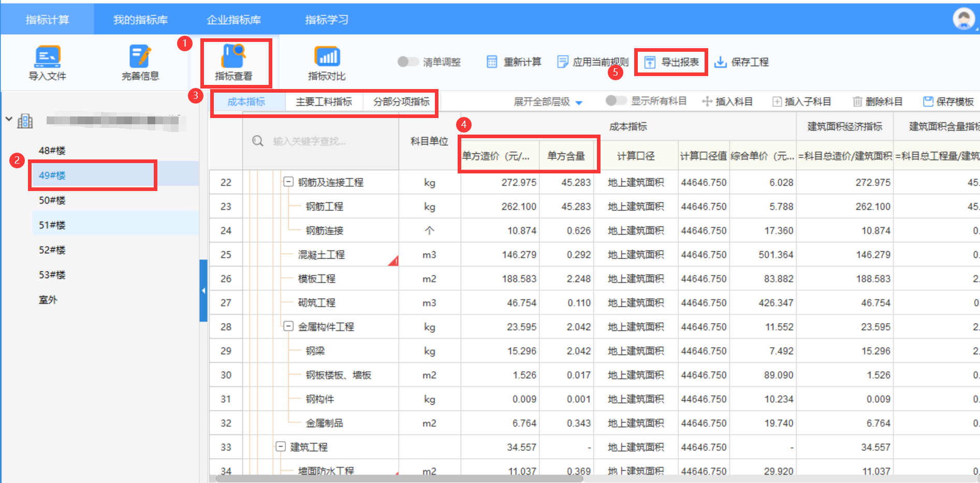The image size is (980, 483).
Task: Click the 科目单位 column header
Action: pyautogui.click(x=429, y=141)
